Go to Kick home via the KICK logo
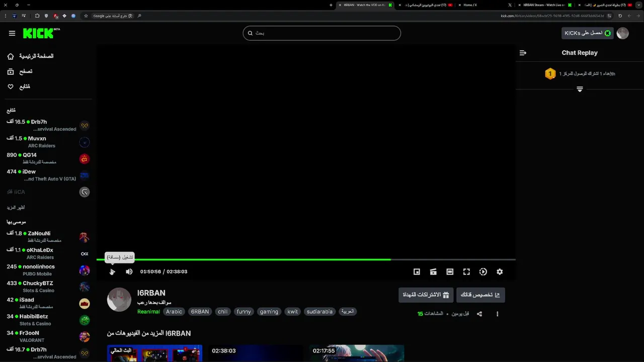 [41, 33]
